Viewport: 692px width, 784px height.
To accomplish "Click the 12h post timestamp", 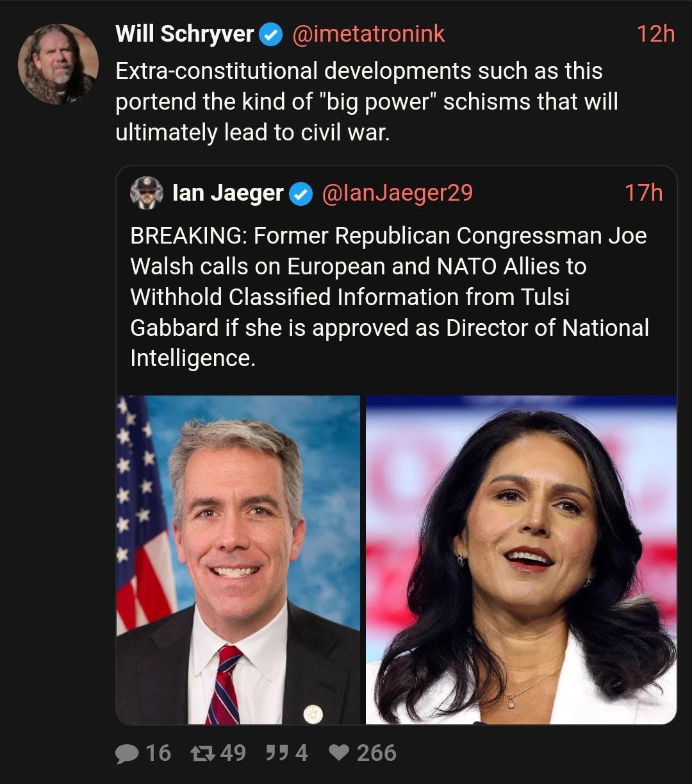I will coord(655,34).
